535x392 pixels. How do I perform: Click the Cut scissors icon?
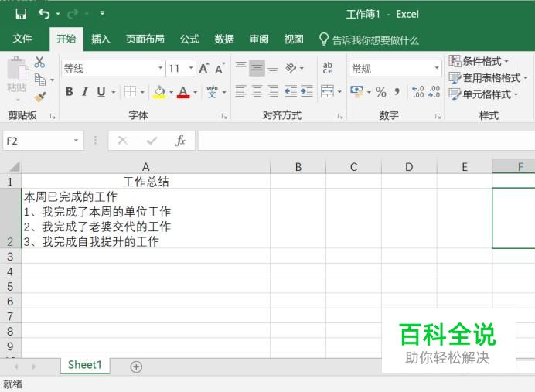(39, 62)
